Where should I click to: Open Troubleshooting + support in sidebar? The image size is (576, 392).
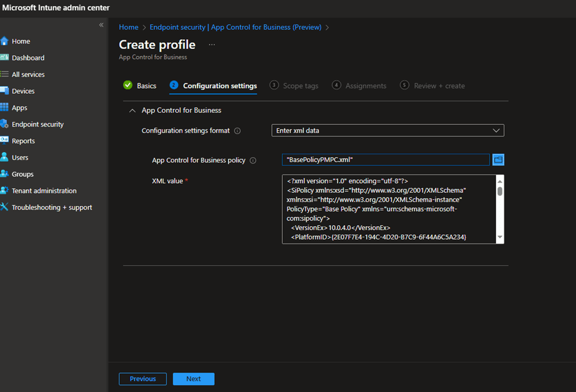(52, 207)
